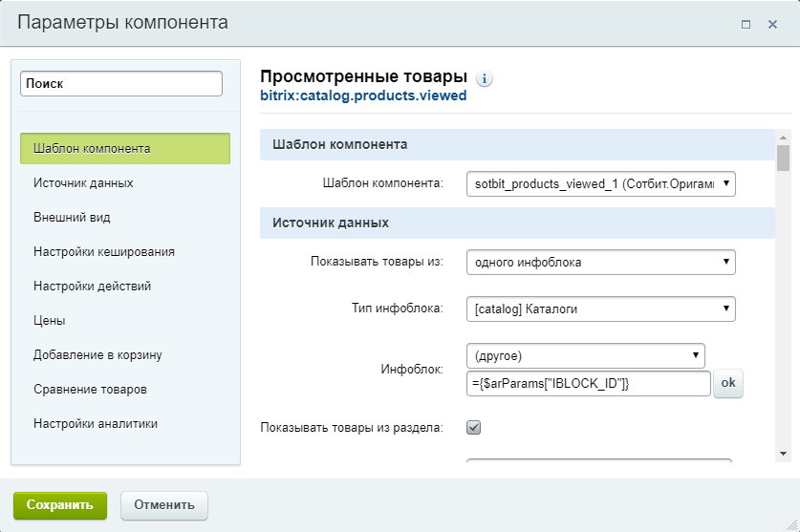The image size is (800, 532).
Task: Click the ok button next to IBLOCK_ID
Action: coord(728,383)
